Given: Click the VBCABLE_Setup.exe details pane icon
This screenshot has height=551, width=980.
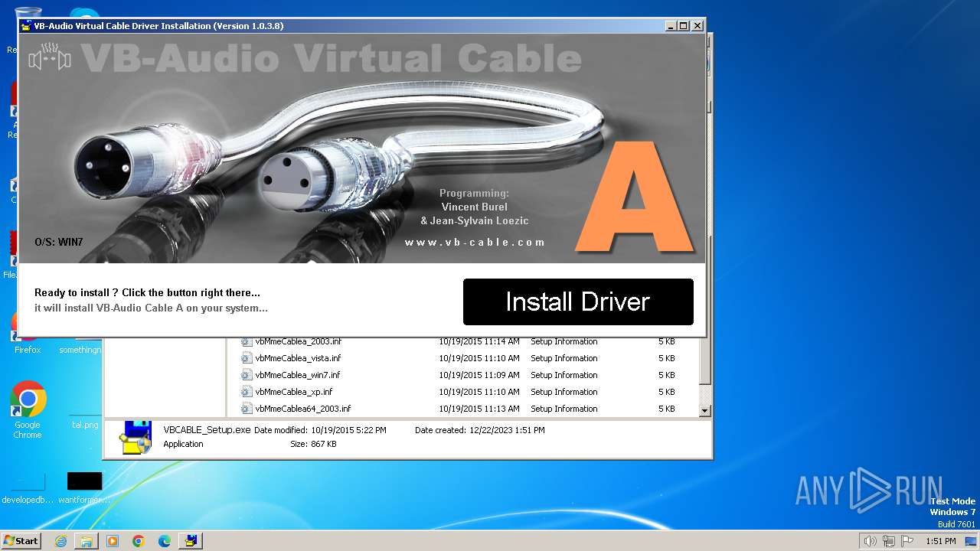Looking at the screenshot, I should pos(136,437).
